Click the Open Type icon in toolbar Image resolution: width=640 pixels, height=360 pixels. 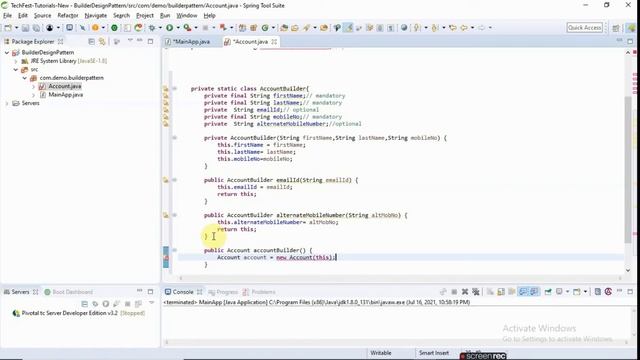[x=284, y=28]
